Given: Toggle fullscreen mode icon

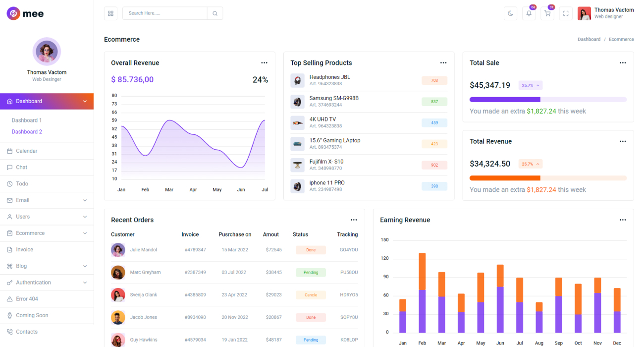Looking at the screenshot, I should point(566,13).
